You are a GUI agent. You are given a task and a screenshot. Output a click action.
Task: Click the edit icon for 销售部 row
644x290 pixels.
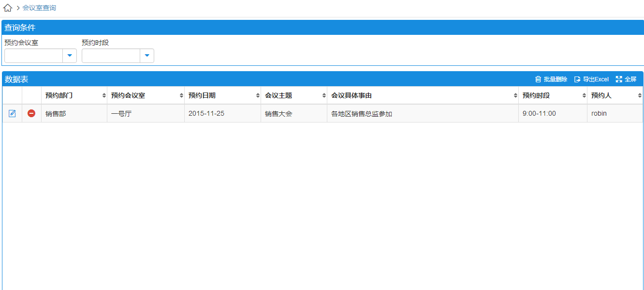(x=12, y=113)
